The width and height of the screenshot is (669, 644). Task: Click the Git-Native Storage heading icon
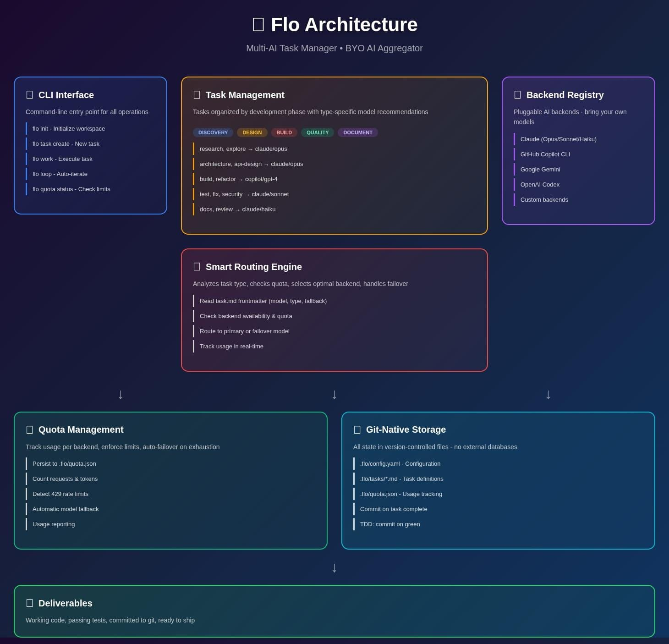click(357, 429)
